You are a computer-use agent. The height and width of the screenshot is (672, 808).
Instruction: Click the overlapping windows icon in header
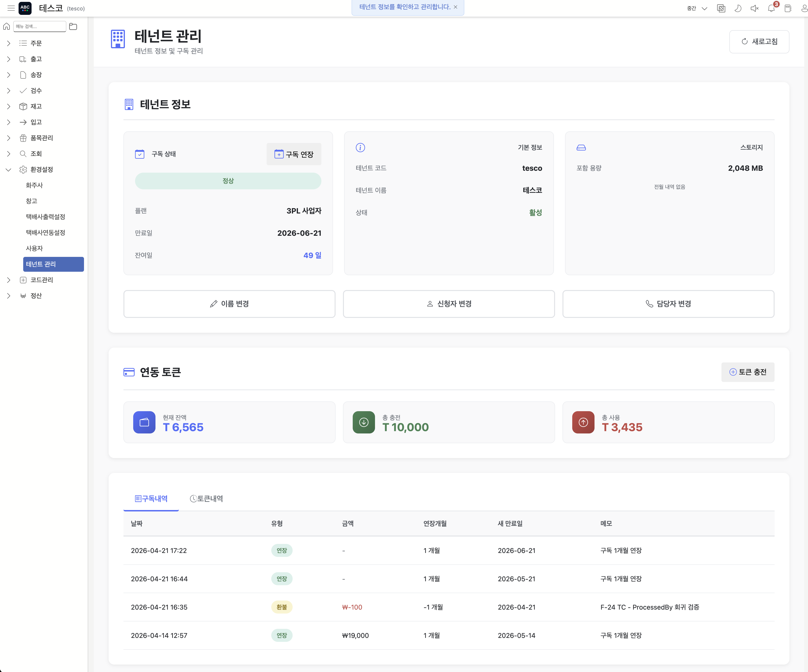click(721, 8)
